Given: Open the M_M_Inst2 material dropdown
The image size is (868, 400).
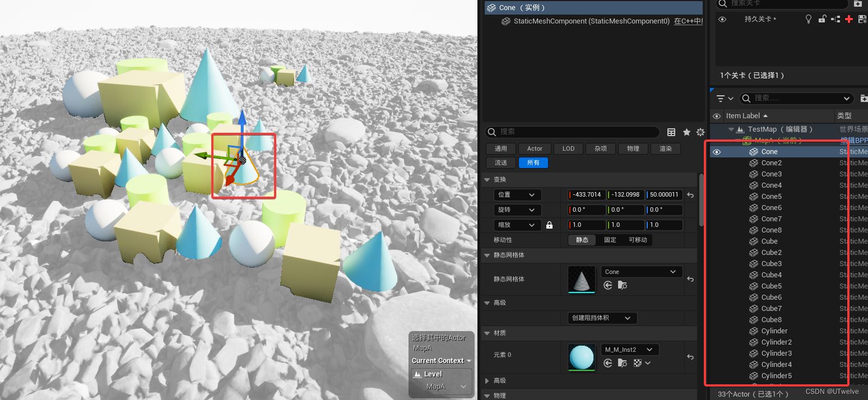Looking at the screenshot, I should (630, 350).
